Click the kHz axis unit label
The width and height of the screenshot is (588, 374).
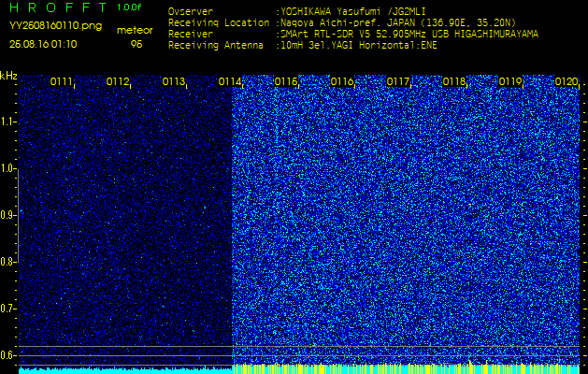[8, 76]
